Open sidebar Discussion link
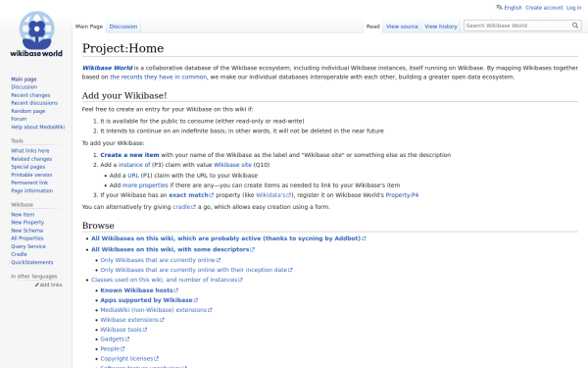 click(x=24, y=87)
